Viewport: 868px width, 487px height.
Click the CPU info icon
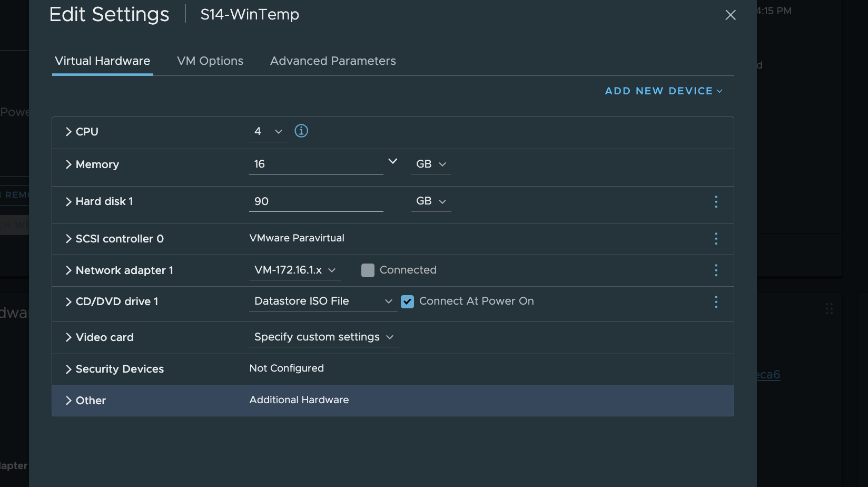tap(301, 131)
